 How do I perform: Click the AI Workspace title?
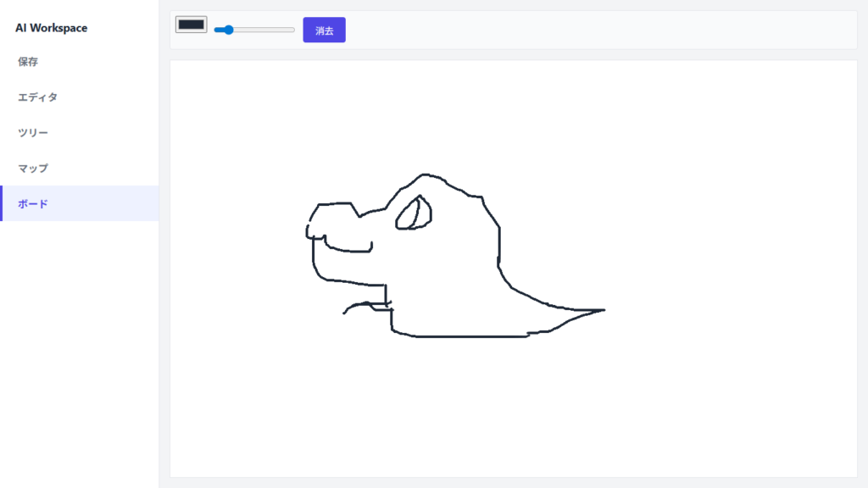51,28
